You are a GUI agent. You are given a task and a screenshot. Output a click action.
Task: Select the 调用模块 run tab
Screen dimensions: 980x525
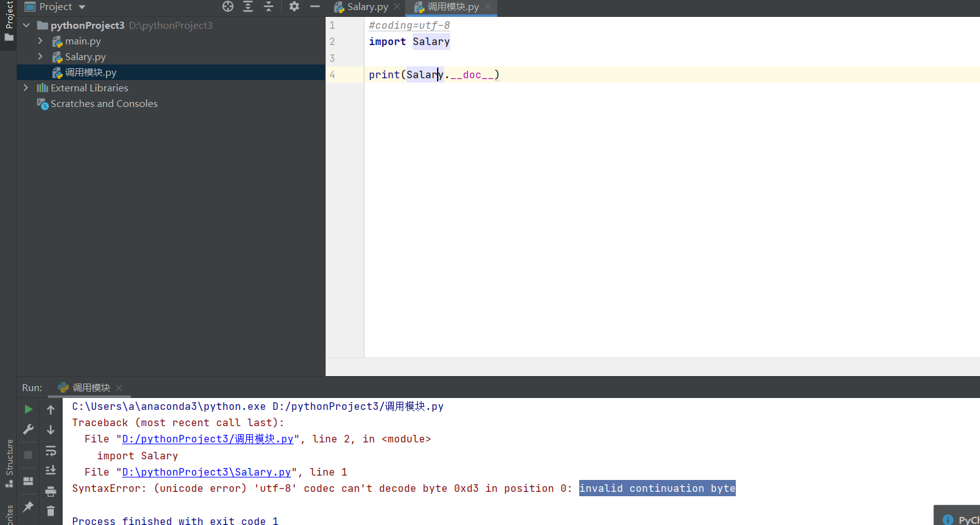click(x=91, y=388)
